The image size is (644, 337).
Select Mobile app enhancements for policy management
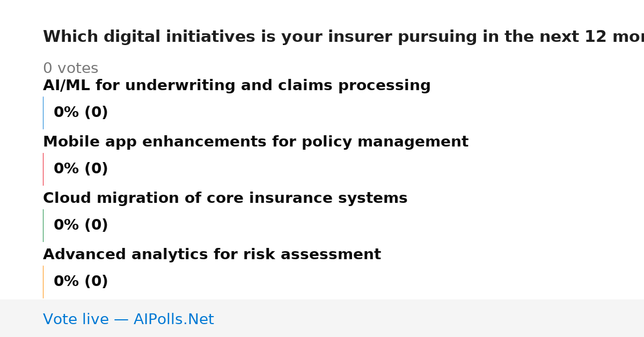pos(255,142)
